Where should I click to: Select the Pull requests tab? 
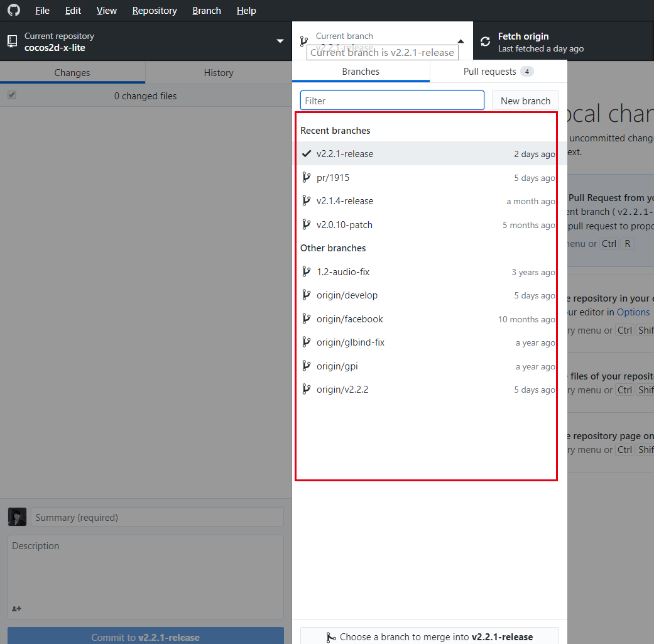[x=498, y=72]
